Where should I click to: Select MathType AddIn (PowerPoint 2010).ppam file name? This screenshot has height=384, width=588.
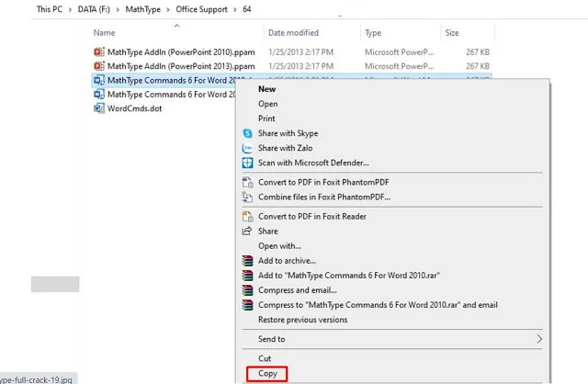(181, 51)
